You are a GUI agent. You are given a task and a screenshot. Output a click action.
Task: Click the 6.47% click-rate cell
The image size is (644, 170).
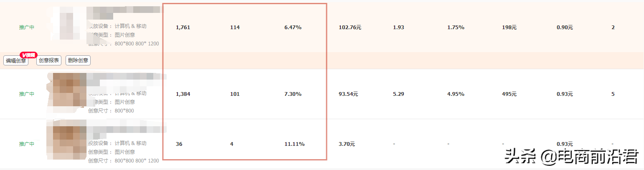click(293, 27)
